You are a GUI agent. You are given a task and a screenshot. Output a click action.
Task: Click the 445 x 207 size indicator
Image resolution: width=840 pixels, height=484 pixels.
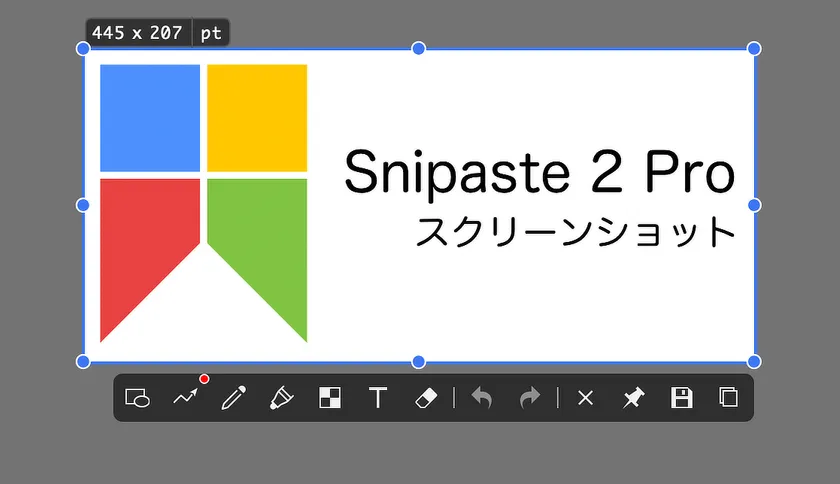(x=137, y=32)
